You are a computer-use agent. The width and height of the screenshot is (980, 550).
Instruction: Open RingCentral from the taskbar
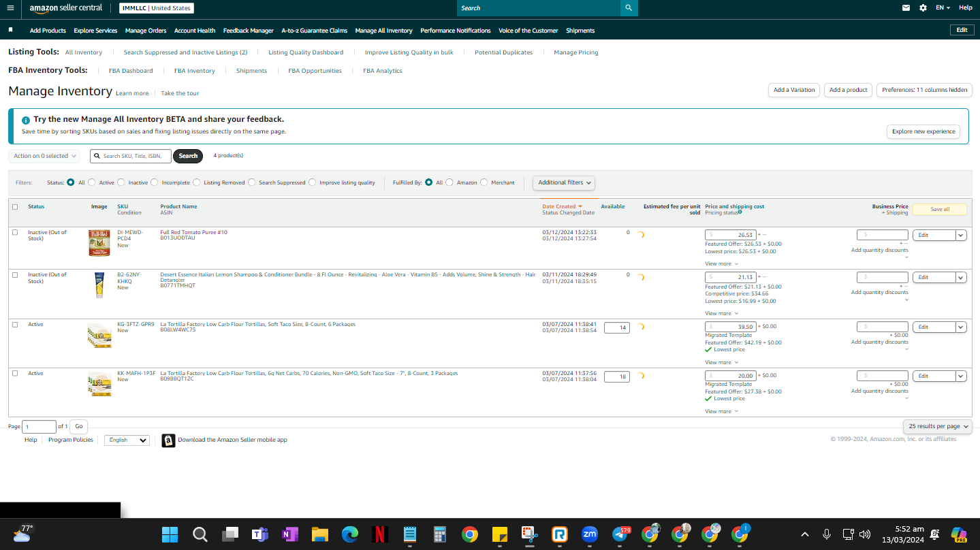click(560, 534)
